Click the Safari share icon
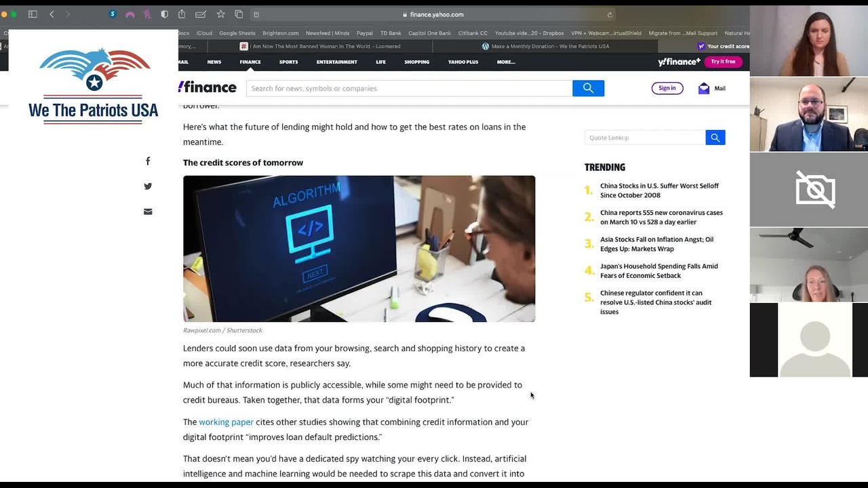This screenshot has height=488, width=868. click(182, 14)
